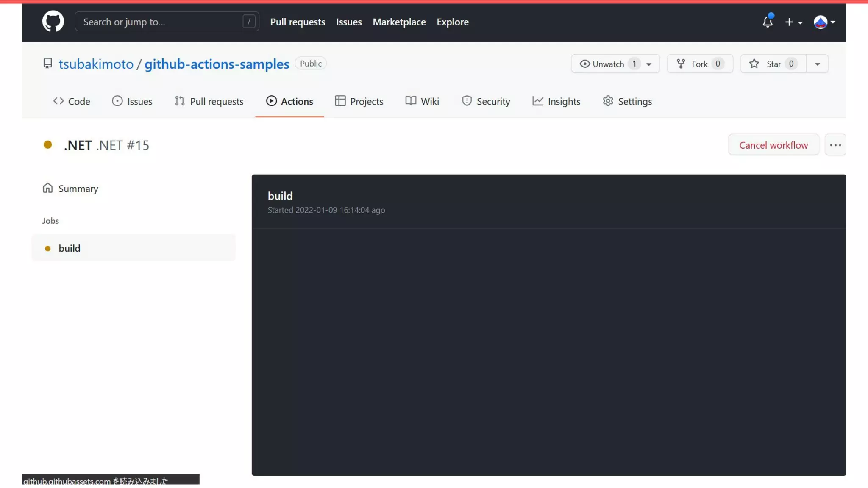Open the tsubakimoto owner link
This screenshot has height=488, width=868.
96,64
